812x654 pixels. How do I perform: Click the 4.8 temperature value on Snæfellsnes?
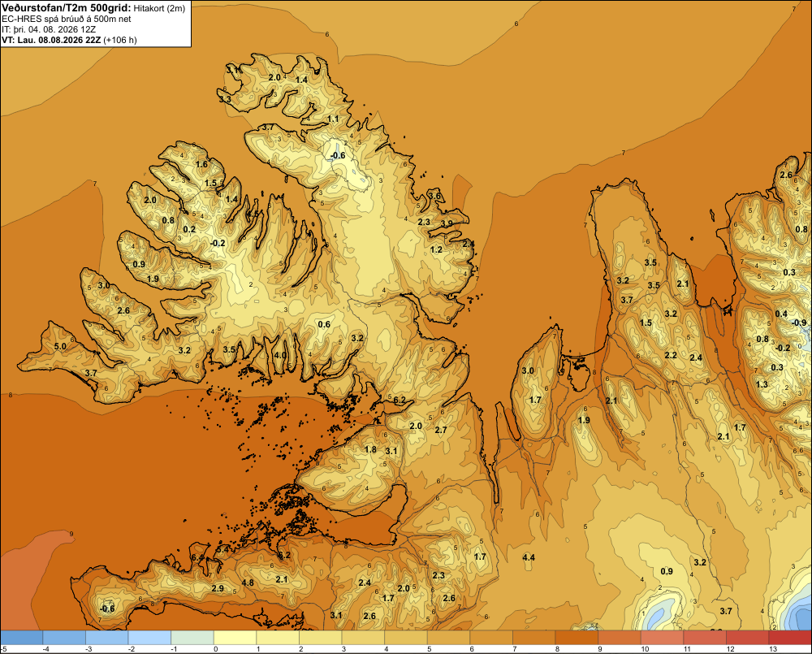248,583
